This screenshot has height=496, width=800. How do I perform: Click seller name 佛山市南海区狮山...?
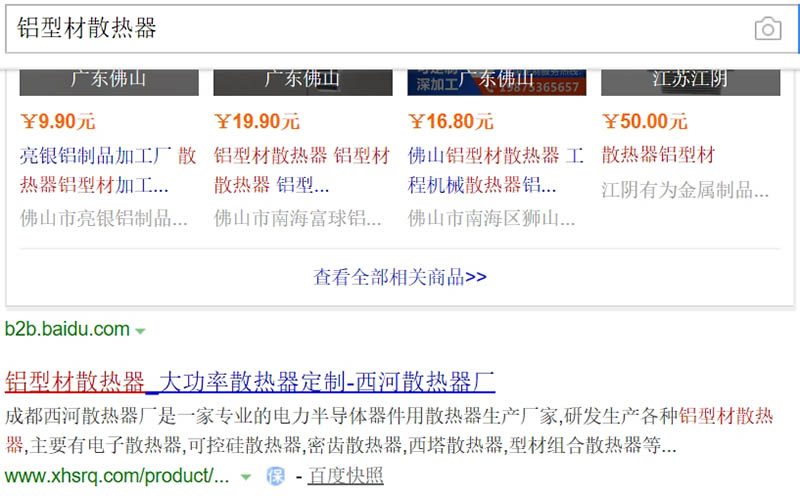tap(491, 218)
